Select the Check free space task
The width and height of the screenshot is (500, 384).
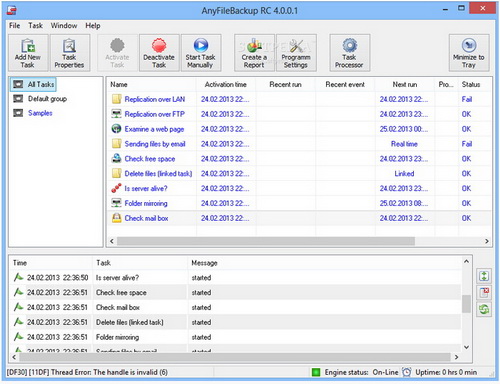150,159
